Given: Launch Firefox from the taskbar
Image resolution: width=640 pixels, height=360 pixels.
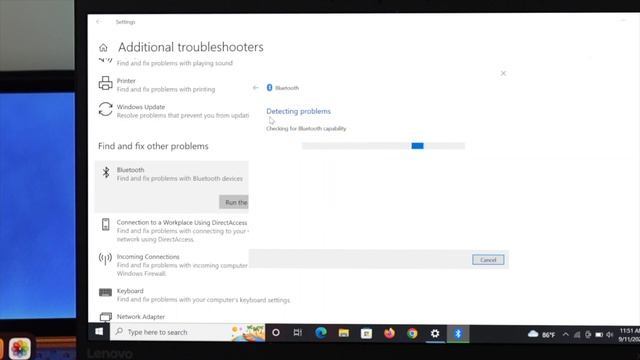Looking at the screenshot, I should (x=389, y=333).
